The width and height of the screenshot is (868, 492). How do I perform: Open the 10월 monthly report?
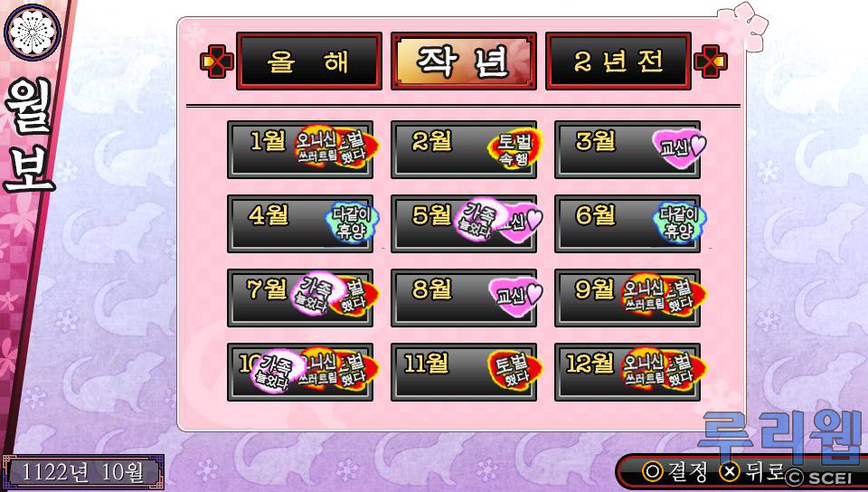pos(300,372)
